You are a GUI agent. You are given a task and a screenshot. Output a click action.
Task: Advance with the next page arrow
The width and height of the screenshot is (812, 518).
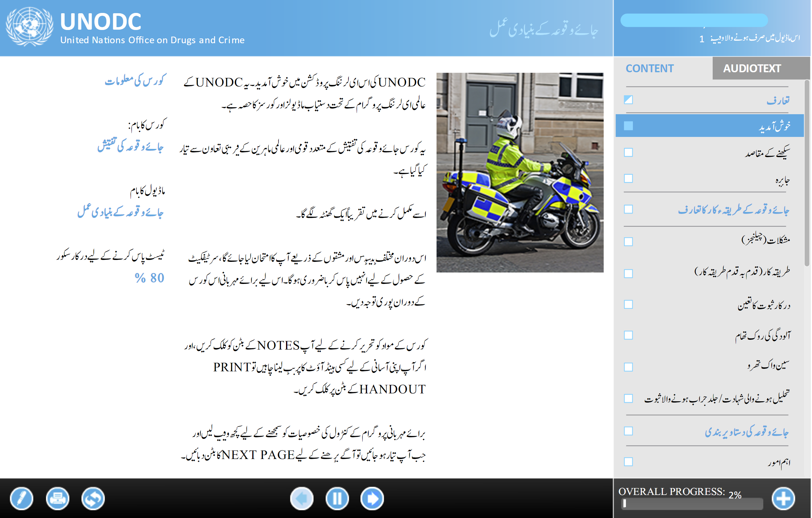point(372,498)
